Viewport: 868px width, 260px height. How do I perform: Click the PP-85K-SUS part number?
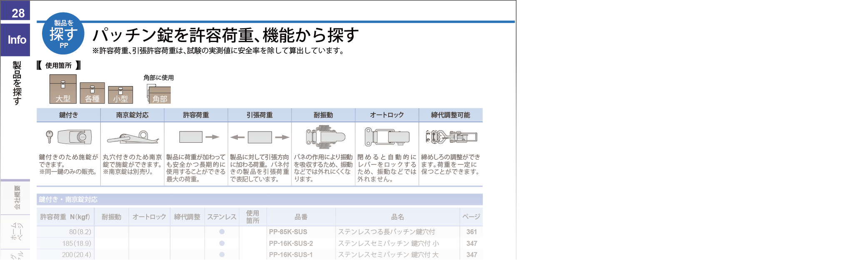[288, 232]
